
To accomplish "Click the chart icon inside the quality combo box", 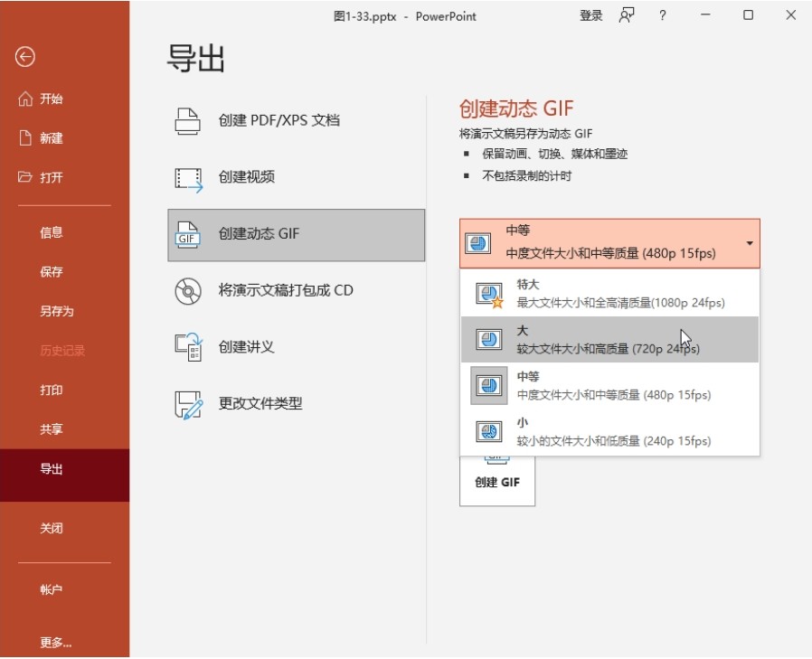I will pyautogui.click(x=478, y=243).
